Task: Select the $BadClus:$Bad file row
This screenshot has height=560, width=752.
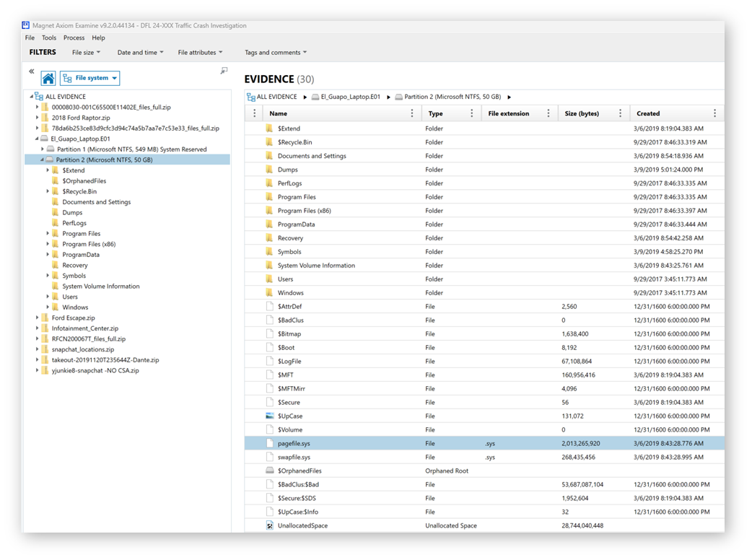Action: point(484,485)
